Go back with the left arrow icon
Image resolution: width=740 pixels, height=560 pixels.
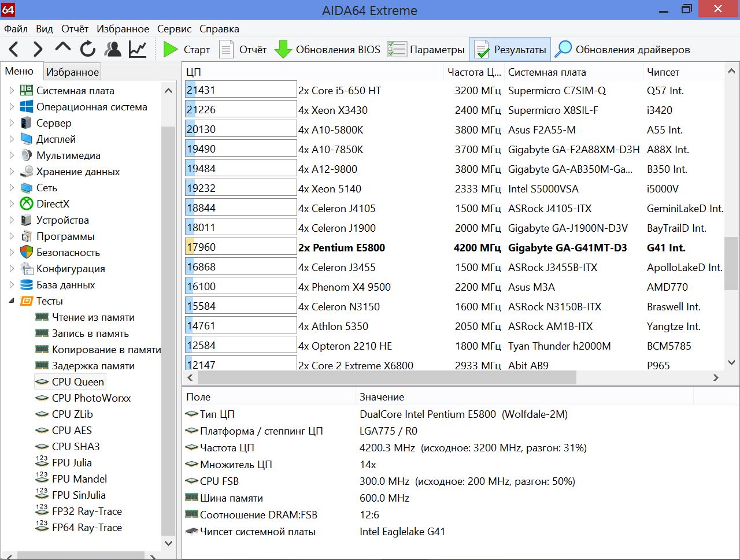click(14, 50)
